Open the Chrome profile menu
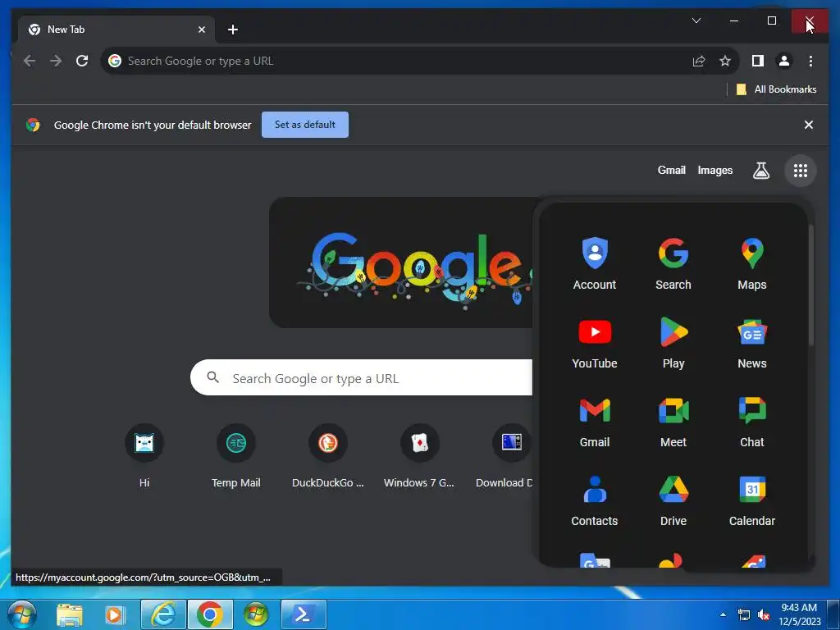The image size is (840, 630). click(783, 61)
